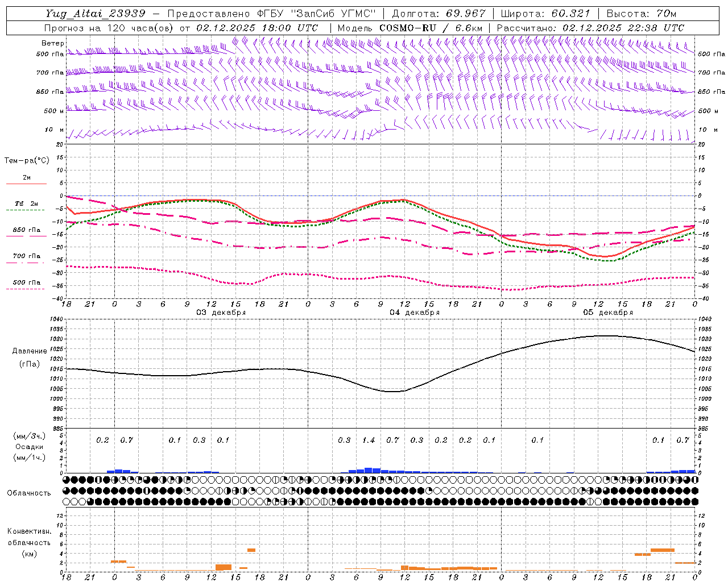Select the (км) unit label for convective cloud
The height and width of the screenshot is (582, 728).
click(29, 554)
